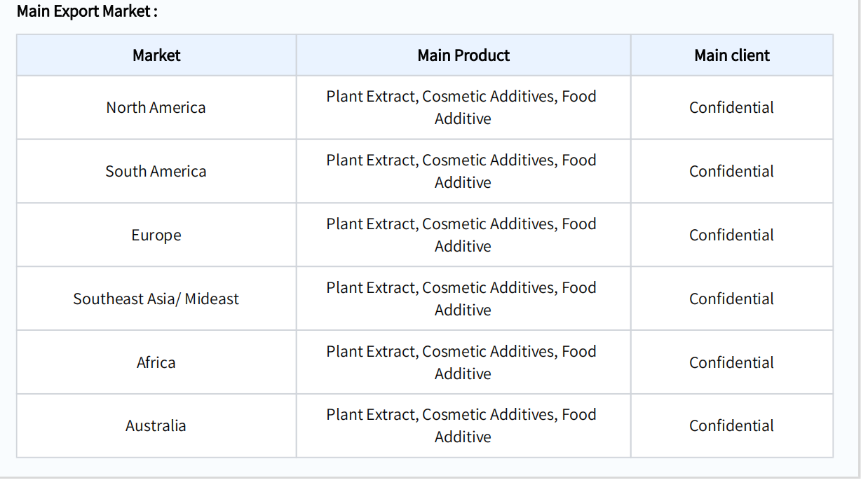Click Africa's main product text
868x492 pixels.
pyautogui.click(x=462, y=362)
